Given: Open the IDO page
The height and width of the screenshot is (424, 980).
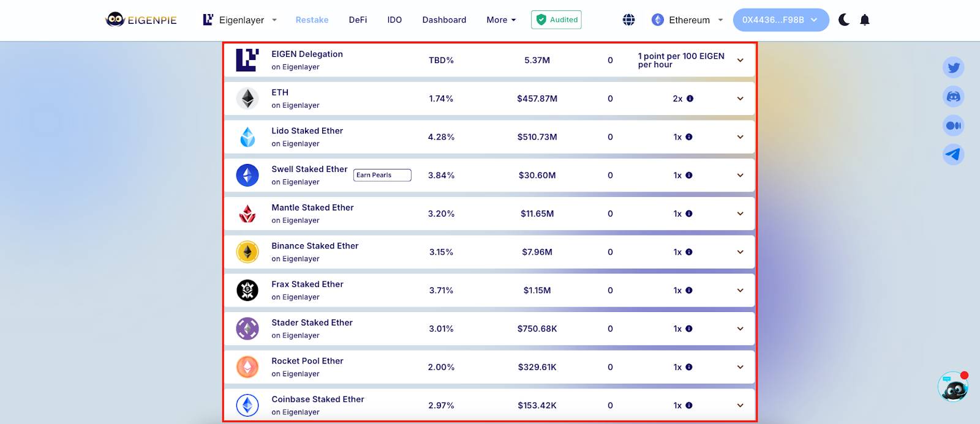Looking at the screenshot, I should click(394, 20).
